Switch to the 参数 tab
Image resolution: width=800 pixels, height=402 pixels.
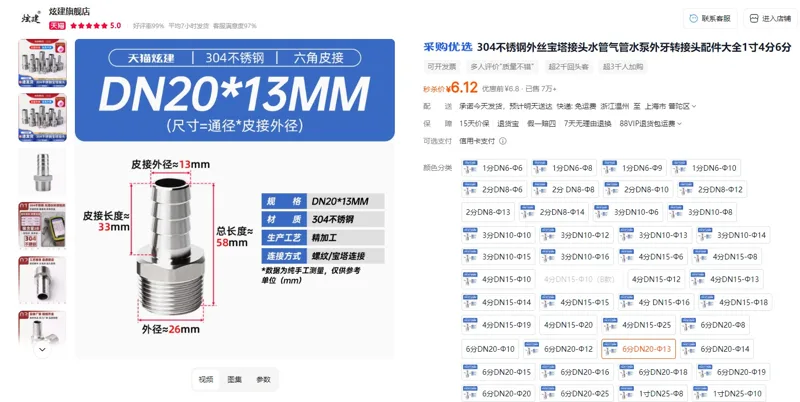[x=263, y=379]
